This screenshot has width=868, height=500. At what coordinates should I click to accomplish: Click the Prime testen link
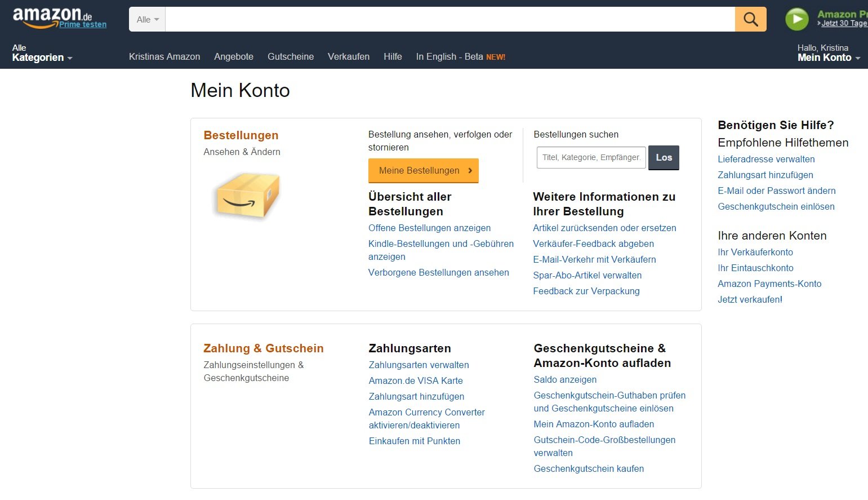pos(83,24)
